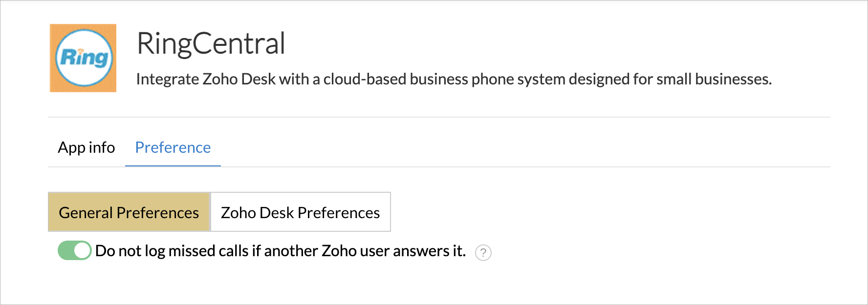View app information via App info
The width and height of the screenshot is (868, 305).
pyautogui.click(x=87, y=147)
